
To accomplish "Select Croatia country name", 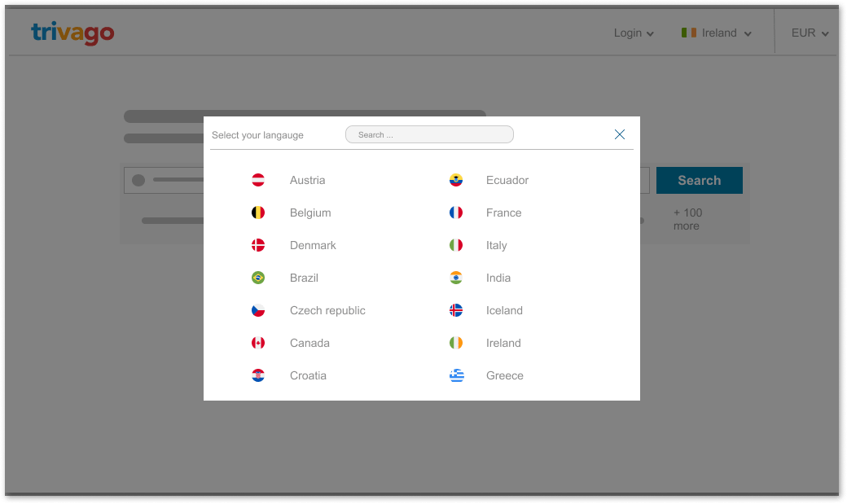I will click(308, 375).
